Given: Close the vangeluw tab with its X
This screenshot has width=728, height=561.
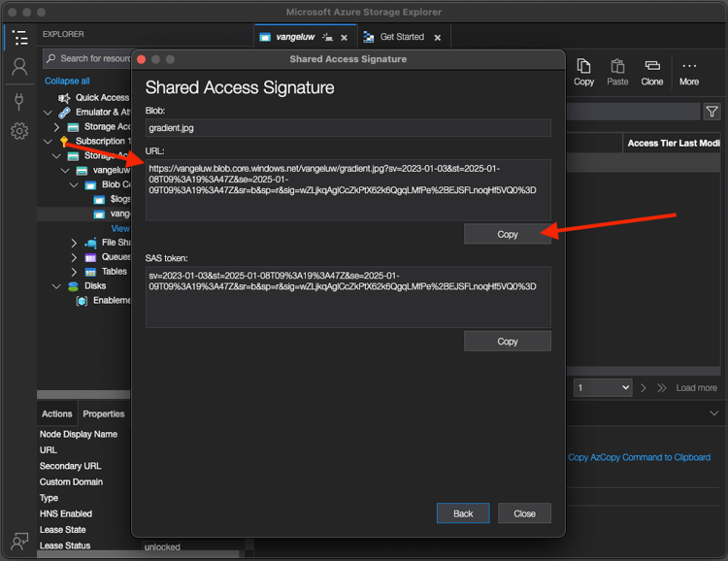Looking at the screenshot, I should coord(344,38).
